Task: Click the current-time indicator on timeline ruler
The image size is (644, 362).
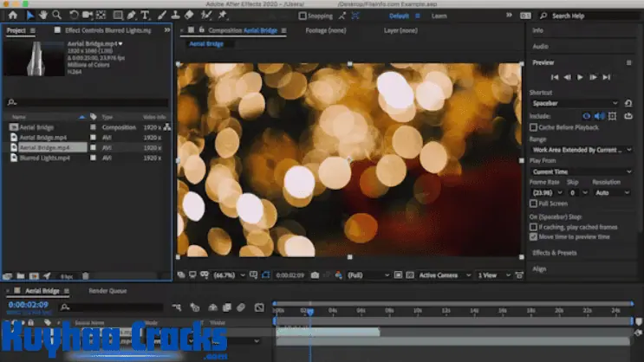Action: coord(309,311)
